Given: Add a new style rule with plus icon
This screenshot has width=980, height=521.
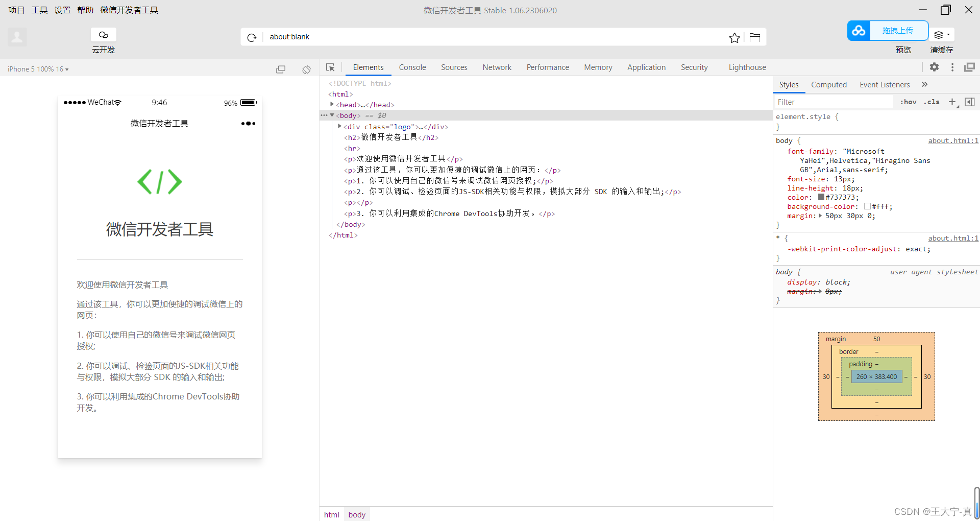Looking at the screenshot, I should coord(952,102).
